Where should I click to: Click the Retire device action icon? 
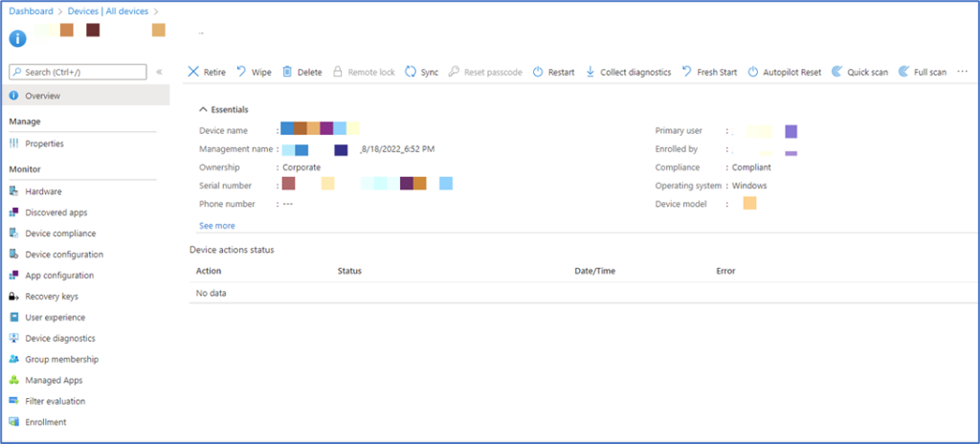193,72
